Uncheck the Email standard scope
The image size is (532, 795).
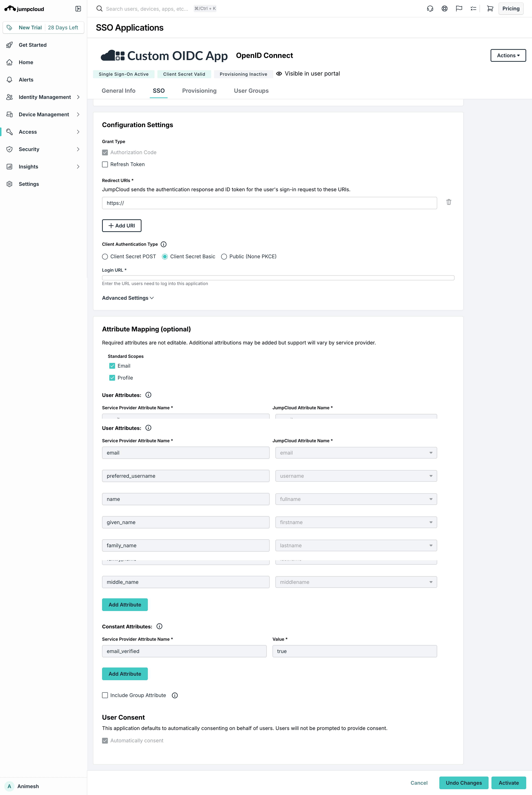click(x=112, y=366)
